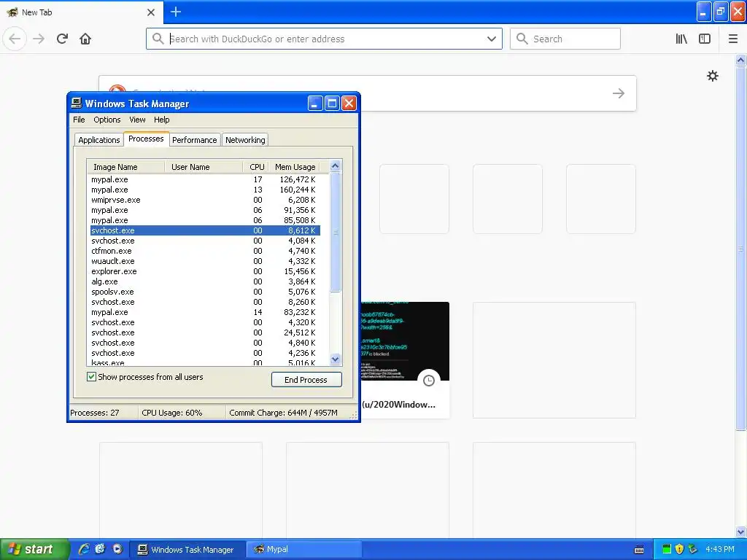Screen dimensions: 747x560
Task: Activate Windows Task Manager taskbar button
Action: point(188,549)
